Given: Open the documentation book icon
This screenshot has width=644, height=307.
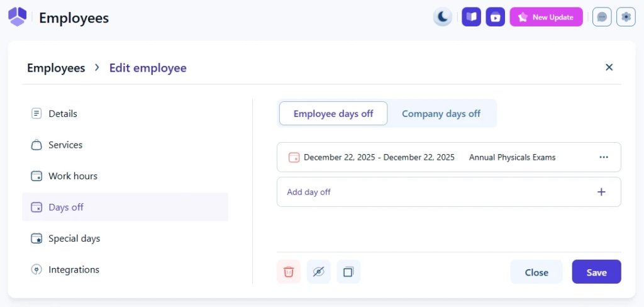Looking at the screenshot, I should pos(471,17).
